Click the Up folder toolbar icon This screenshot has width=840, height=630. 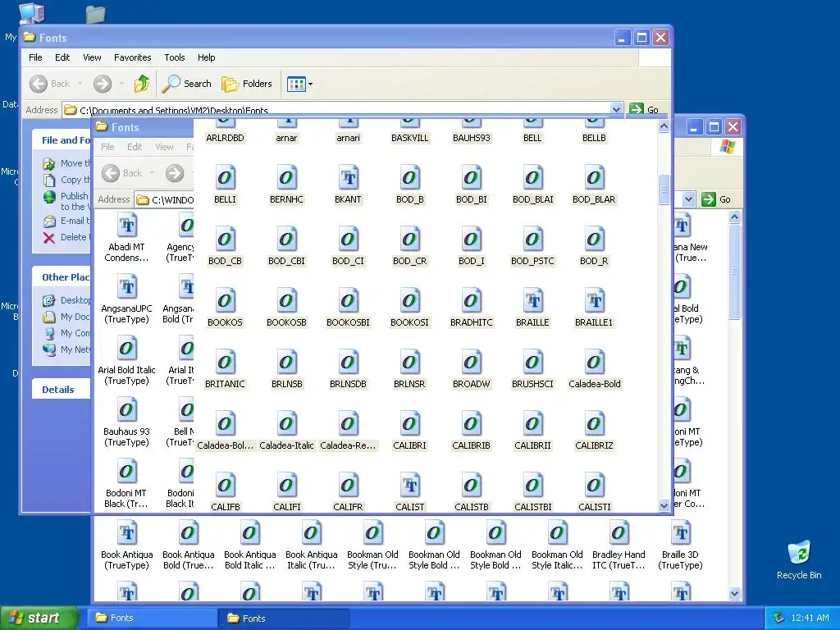click(x=141, y=84)
